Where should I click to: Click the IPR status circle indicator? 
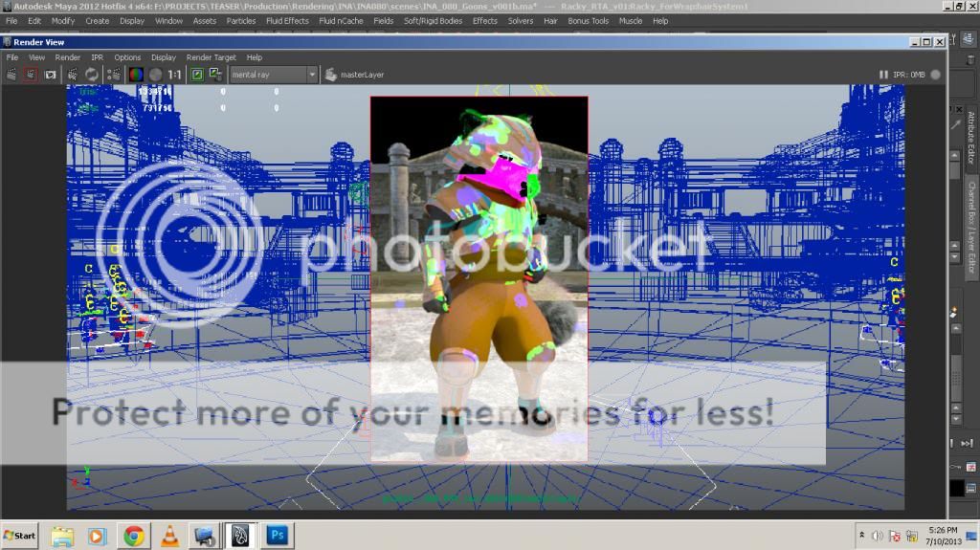point(935,75)
